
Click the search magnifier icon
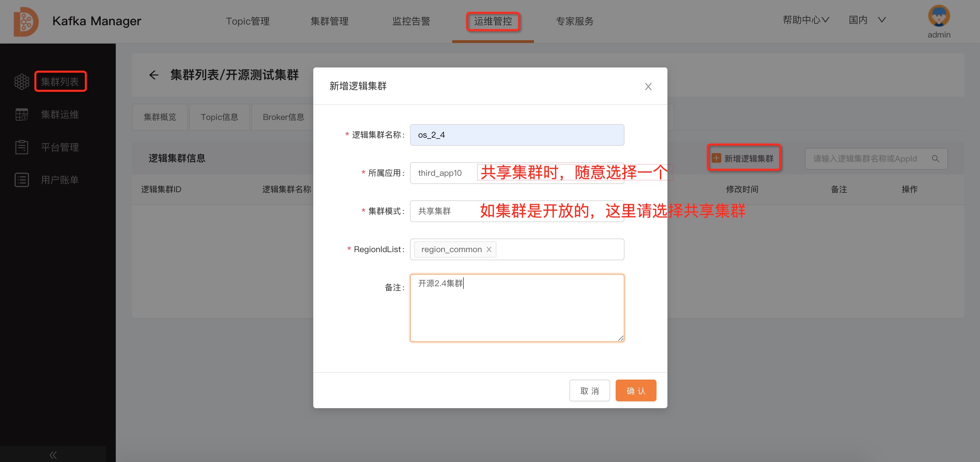click(935, 159)
